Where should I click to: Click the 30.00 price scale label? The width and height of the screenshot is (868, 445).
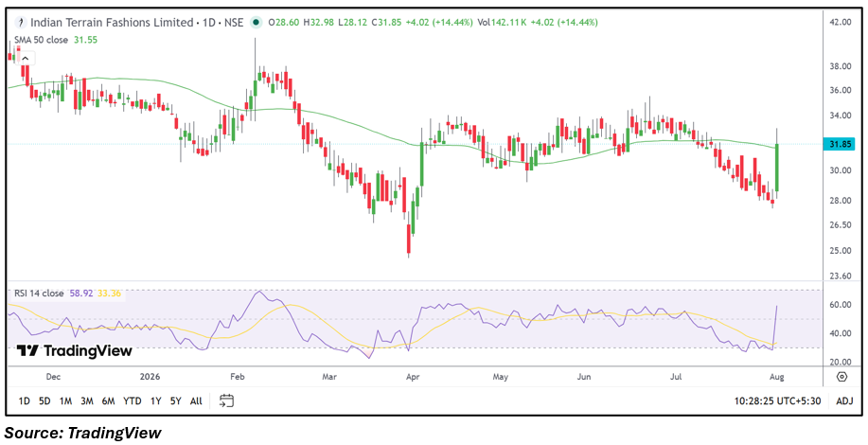pyautogui.click(x=841, y=170)
